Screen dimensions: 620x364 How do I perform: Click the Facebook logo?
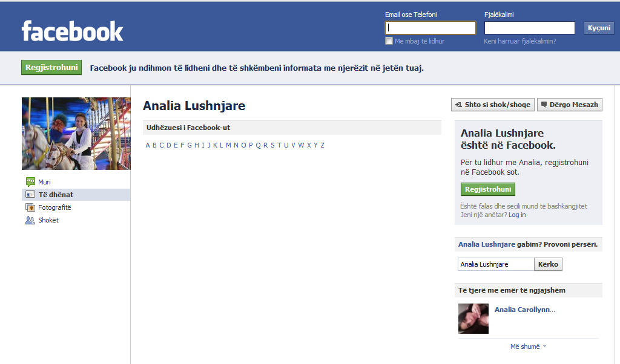73,31
